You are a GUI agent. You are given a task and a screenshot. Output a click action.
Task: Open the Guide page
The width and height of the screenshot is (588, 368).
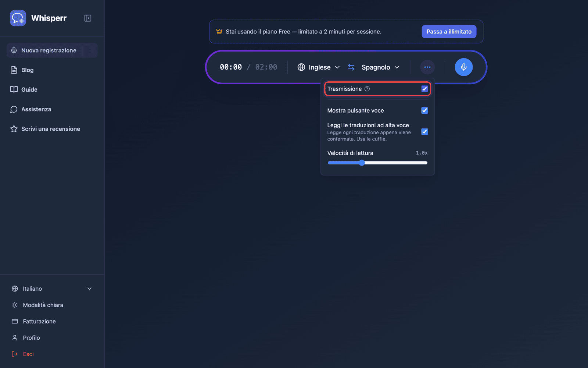(52, 89)
